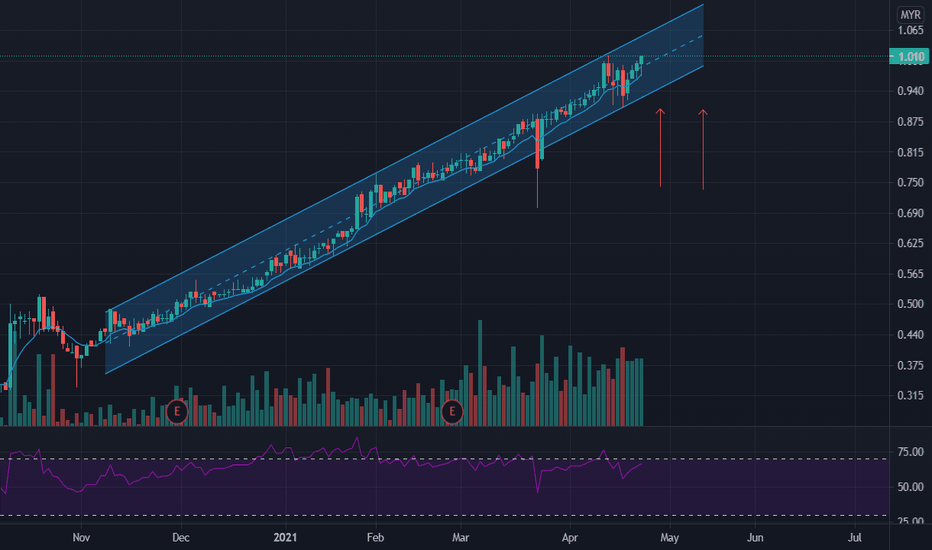The height and width of the screenshot is (550, 932).
Task: Click the Apr label on time axis
Action: (569, 538)
